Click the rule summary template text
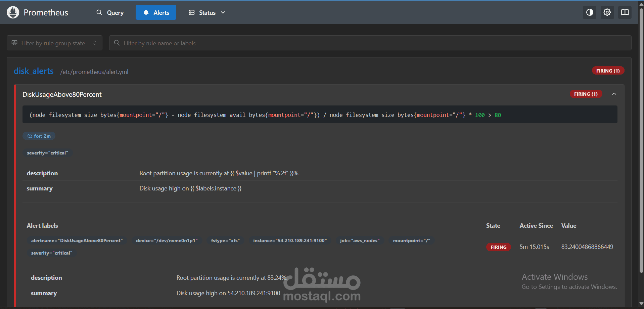The width and height of the screenshot is (644, 309). click(190, 188)
